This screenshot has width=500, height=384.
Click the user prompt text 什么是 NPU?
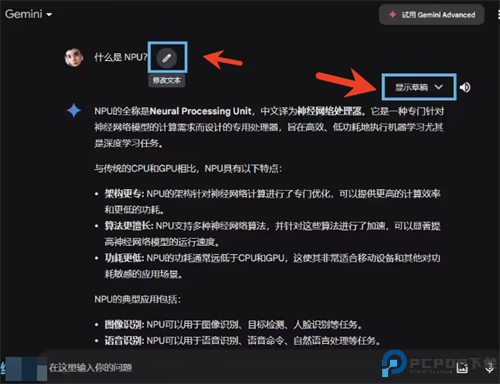[x=121, y=57]
